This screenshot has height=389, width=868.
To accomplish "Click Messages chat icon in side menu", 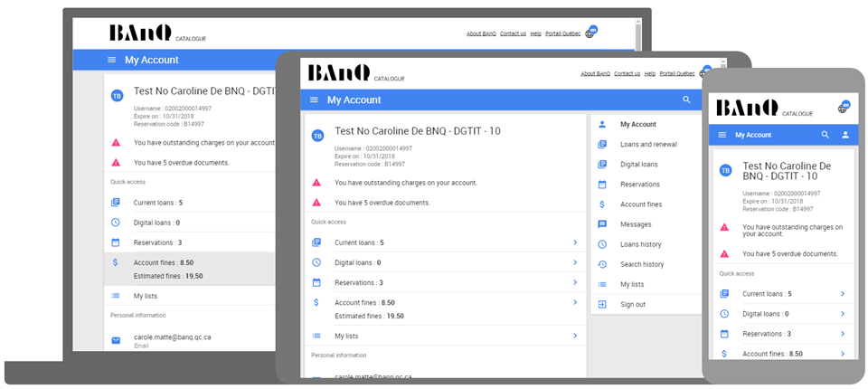I will 602,224.
